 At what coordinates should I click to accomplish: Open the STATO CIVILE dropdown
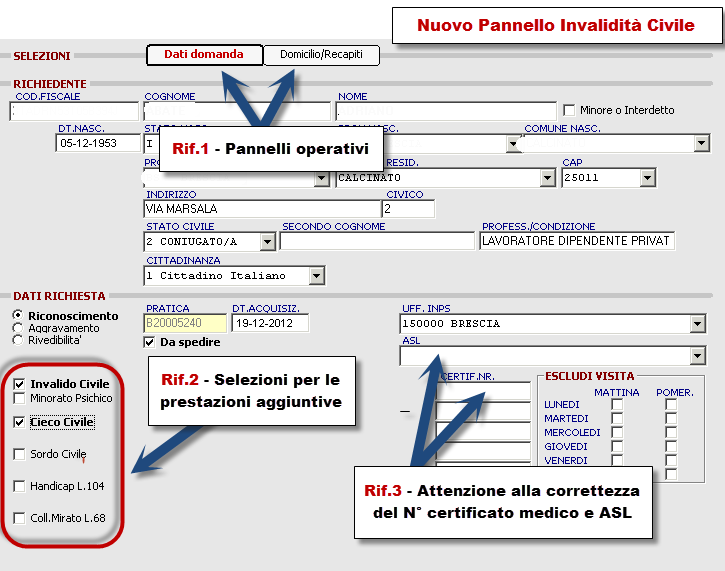[x=267, y=242]
